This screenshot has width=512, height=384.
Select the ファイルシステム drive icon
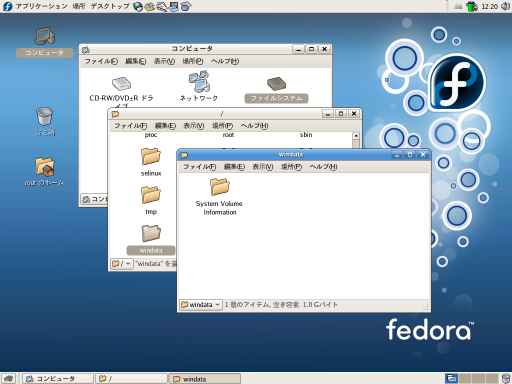tap(276, 89)
